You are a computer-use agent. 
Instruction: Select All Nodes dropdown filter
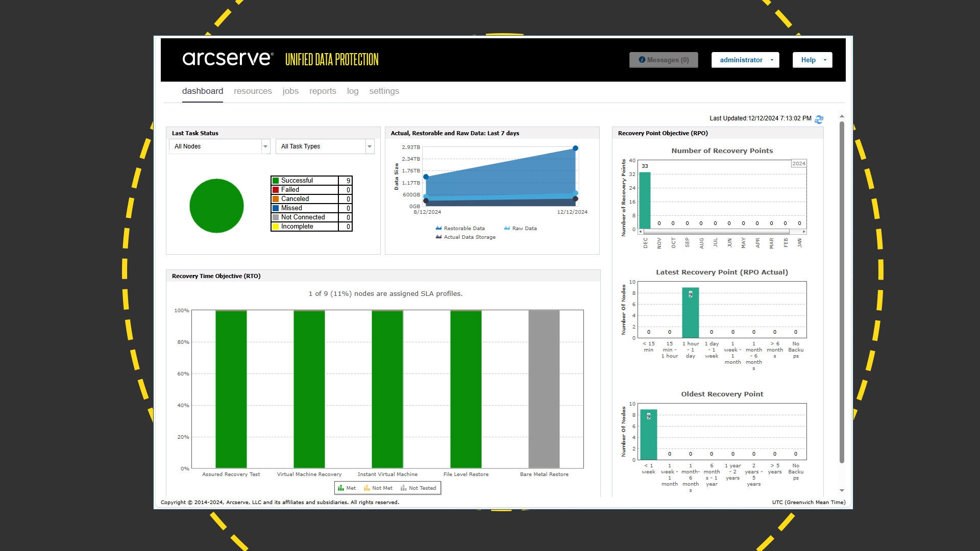coord(220,146)
